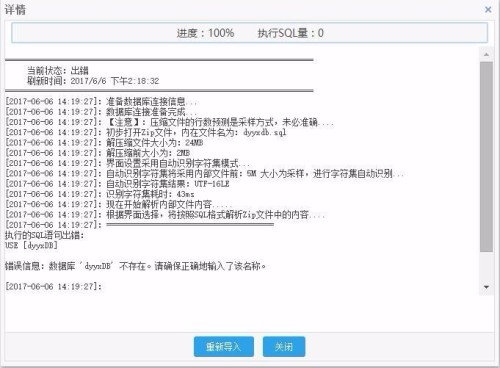Click the 详情 dialog title

click(x=15, y=10)
